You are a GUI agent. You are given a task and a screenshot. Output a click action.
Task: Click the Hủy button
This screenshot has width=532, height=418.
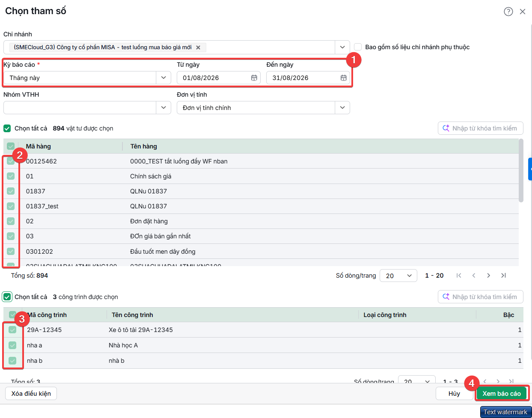(x=454, y=394)
